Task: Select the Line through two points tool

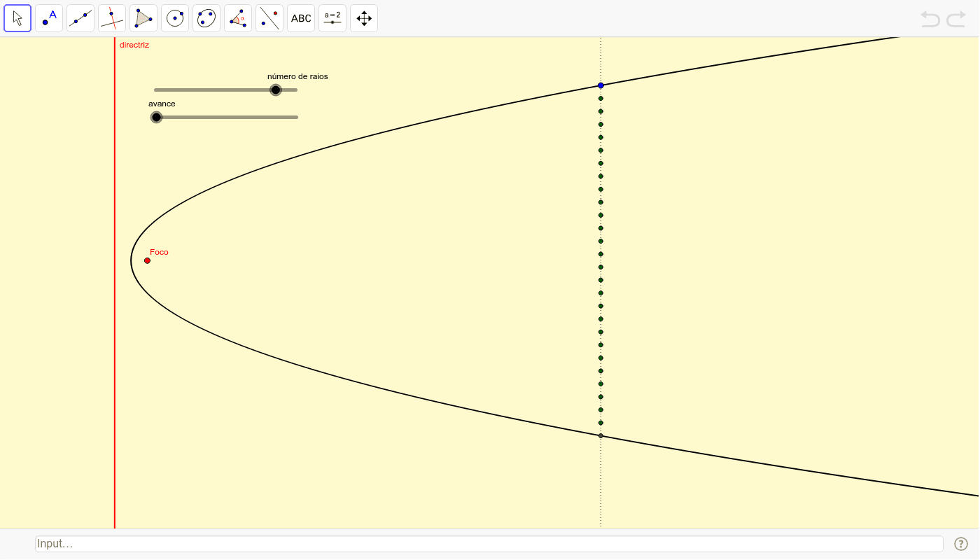Action: pos(80,18)
